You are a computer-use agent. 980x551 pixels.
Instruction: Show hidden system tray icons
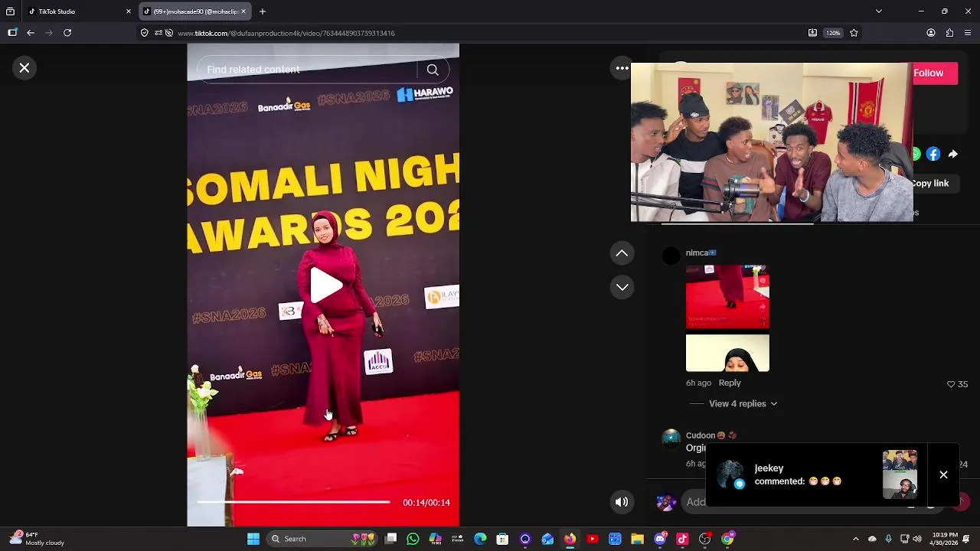[x=855, y=539]
